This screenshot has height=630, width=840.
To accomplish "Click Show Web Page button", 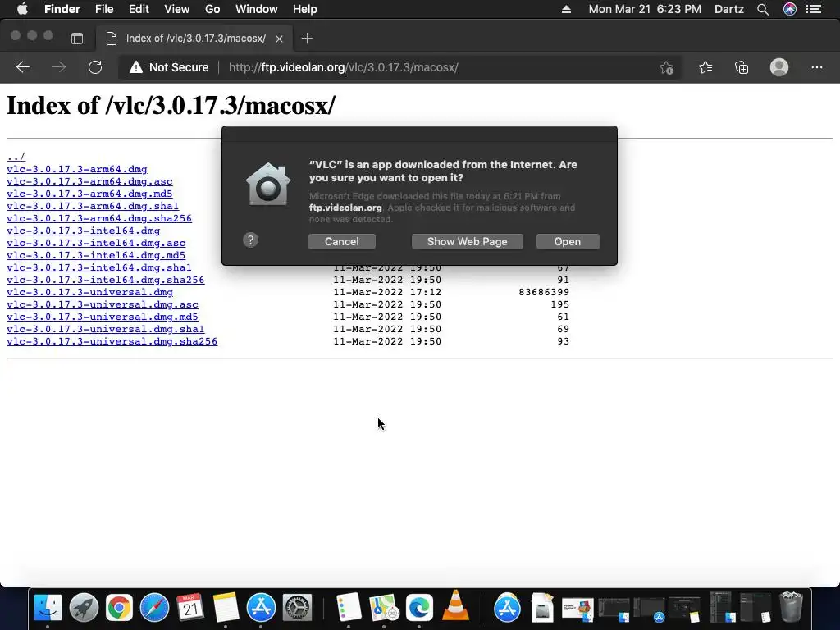I will pos(467,242).
